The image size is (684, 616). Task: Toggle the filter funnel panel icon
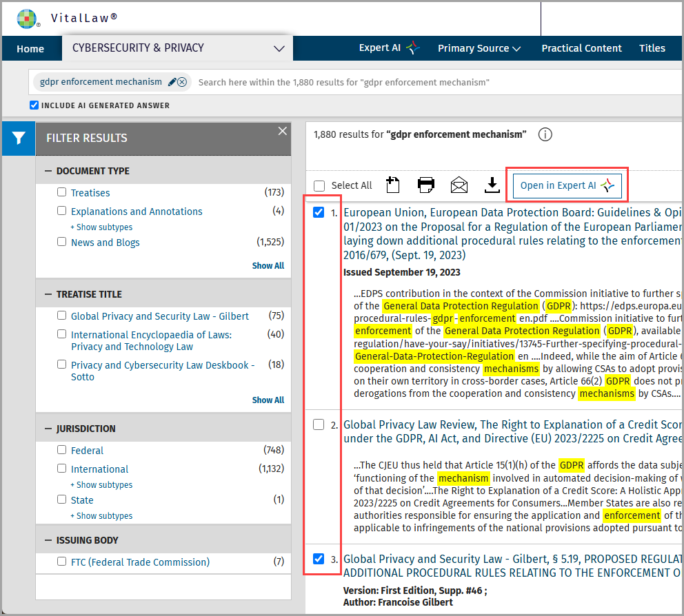coord(19,138)
